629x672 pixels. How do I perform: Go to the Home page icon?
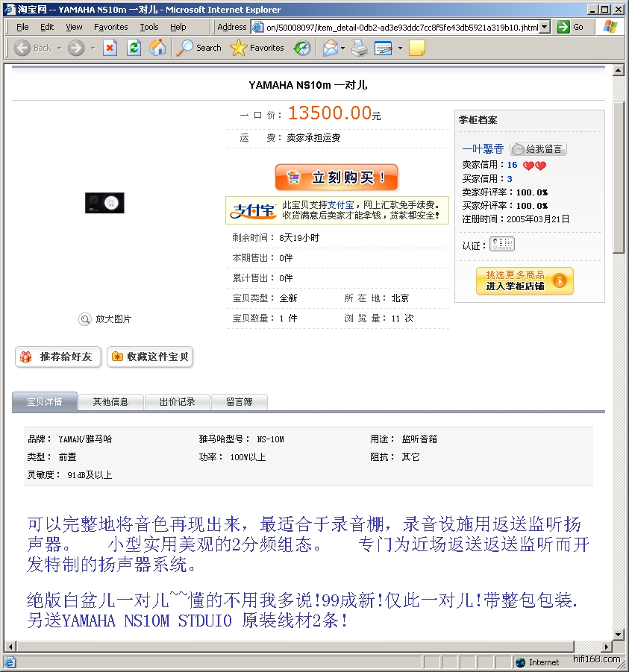tap(157, 48)
